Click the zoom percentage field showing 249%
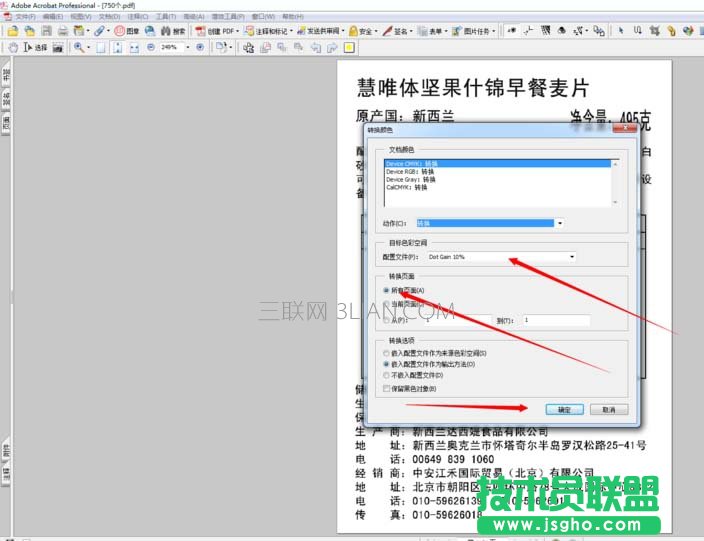Viewport: 704px width, 541px height. tap(171, 47)
